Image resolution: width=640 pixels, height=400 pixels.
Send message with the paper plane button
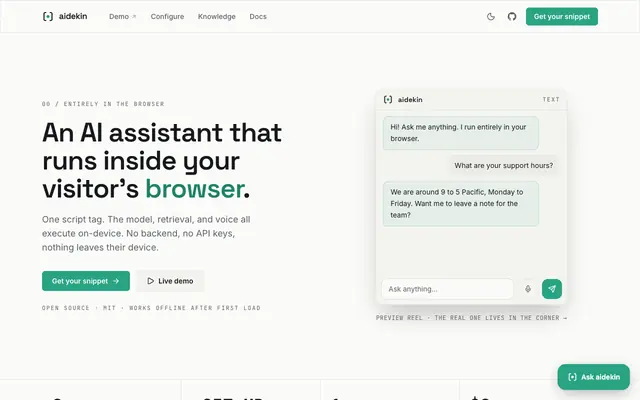pos(552,289)
